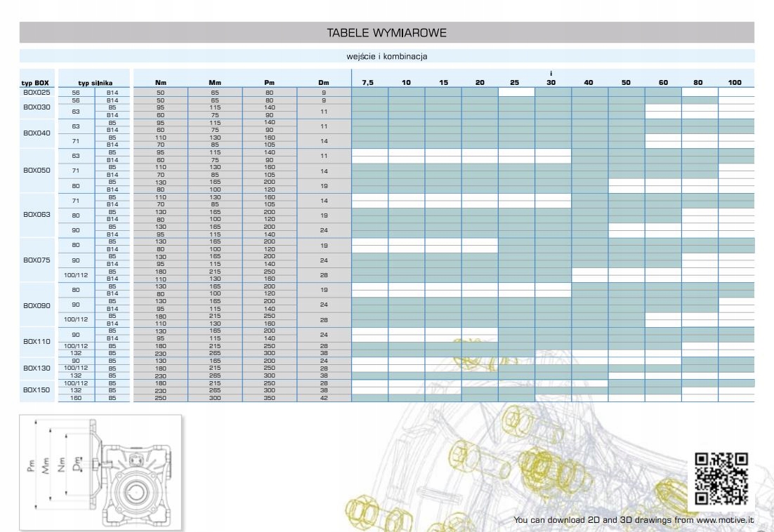Click the 'typ BOX' column header
774x532 pixels.
click(35, 83)
